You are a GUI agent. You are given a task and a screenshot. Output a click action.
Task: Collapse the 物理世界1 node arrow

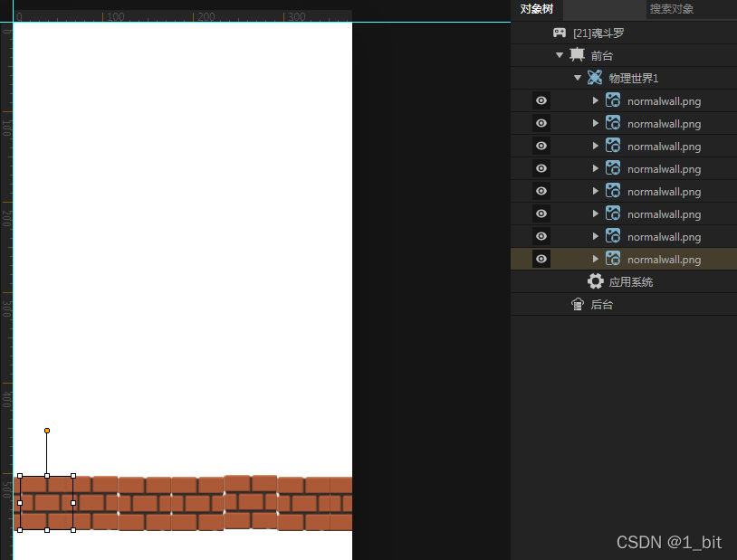578,78
